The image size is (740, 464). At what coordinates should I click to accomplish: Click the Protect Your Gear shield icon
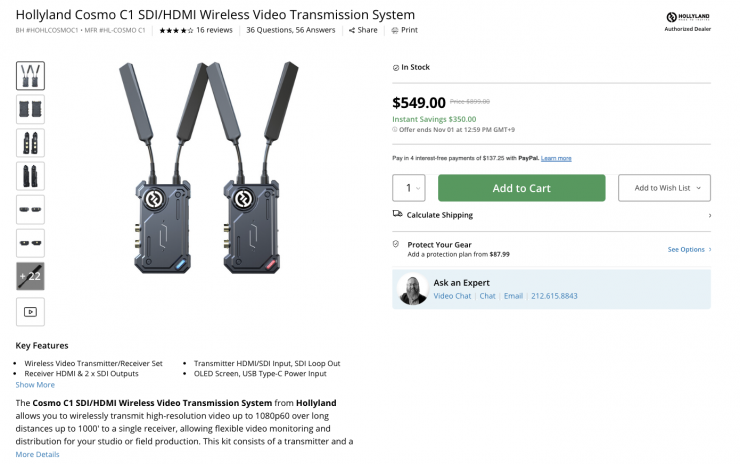click(x=396, y=244)
